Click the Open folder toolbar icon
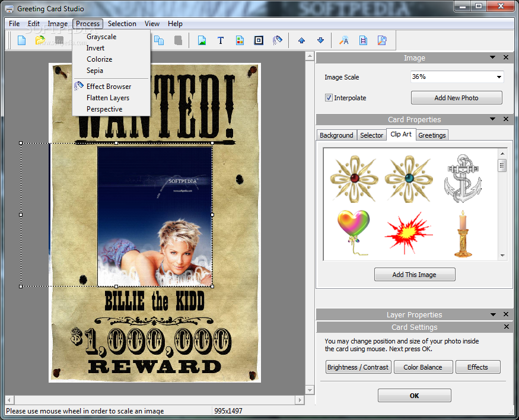 tap(40, 40)
